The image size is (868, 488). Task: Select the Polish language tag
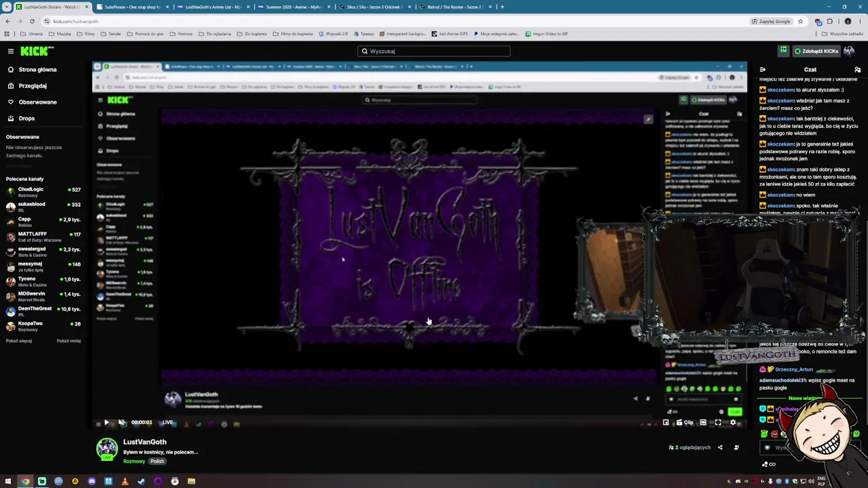click(157, 462)
